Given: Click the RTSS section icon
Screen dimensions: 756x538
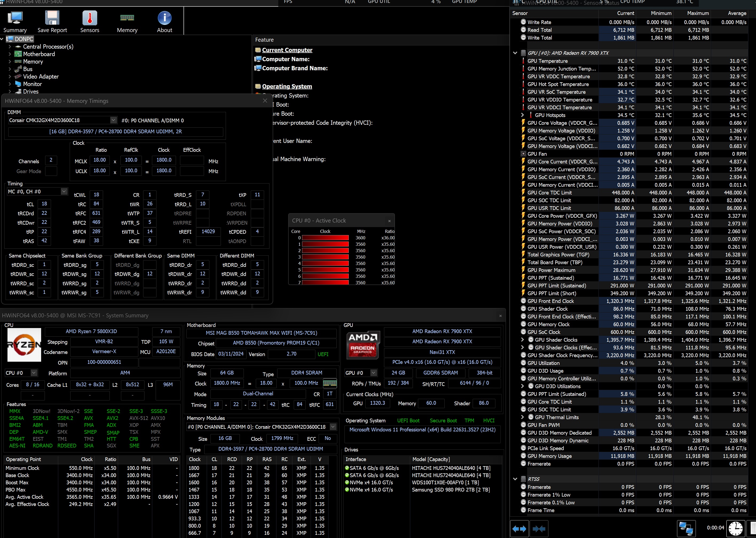Looking at the screenshot, I should coord(523,479).
